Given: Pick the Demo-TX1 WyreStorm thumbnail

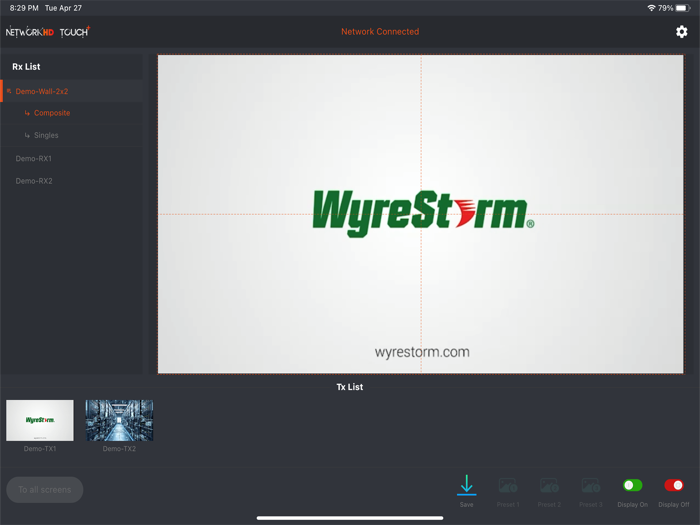Looking at the screenshot, I should (40, 421).
